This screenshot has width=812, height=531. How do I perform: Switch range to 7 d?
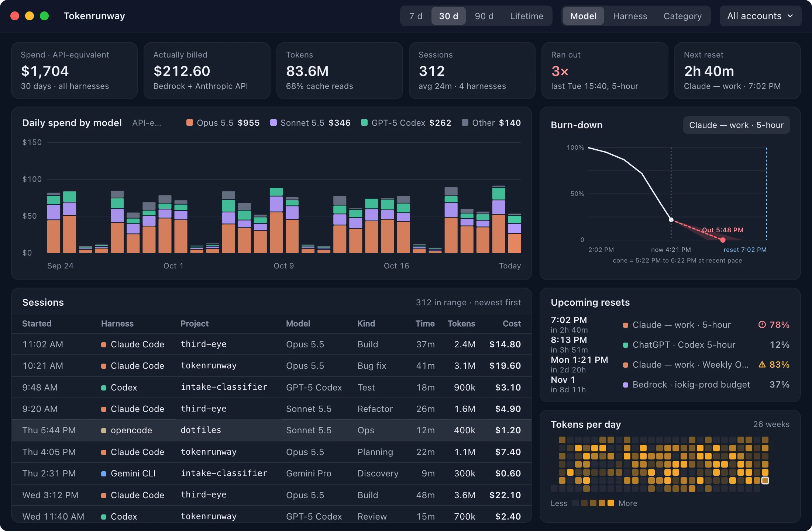(416, 16)
